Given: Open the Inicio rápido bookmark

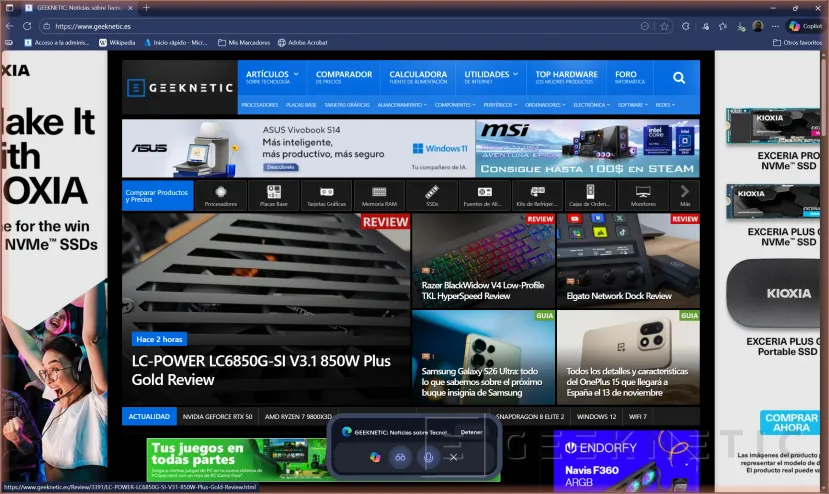Looking at the screenshot, I should coord(176,42).
